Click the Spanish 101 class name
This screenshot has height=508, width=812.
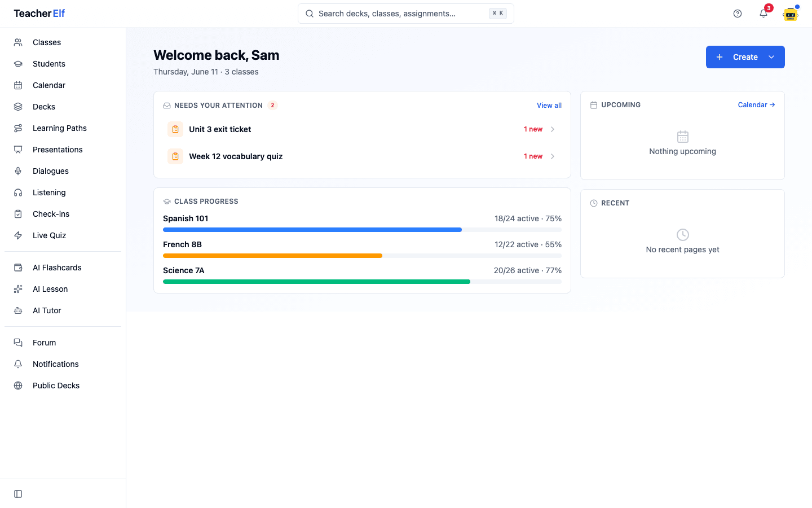(186, 218)
